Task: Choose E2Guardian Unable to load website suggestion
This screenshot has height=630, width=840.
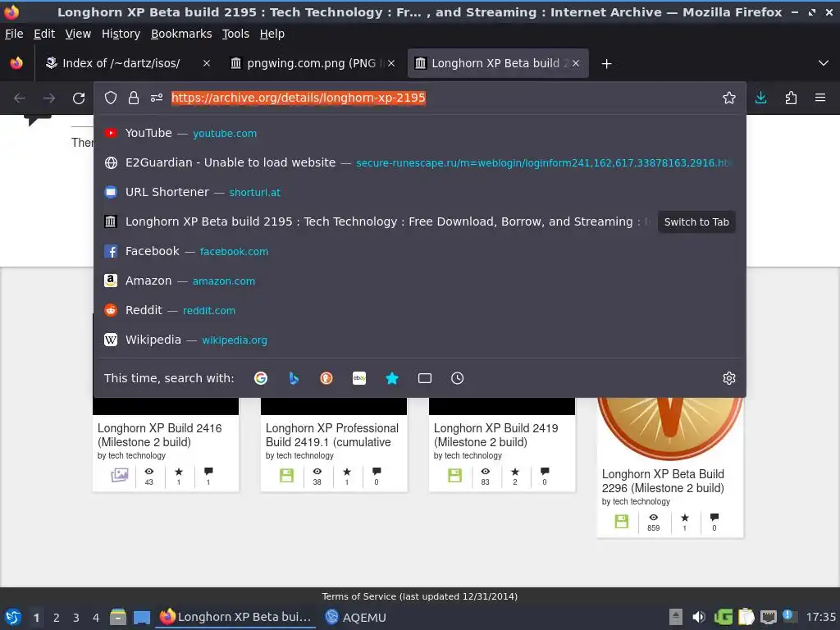Action: [x=419, y=163]
